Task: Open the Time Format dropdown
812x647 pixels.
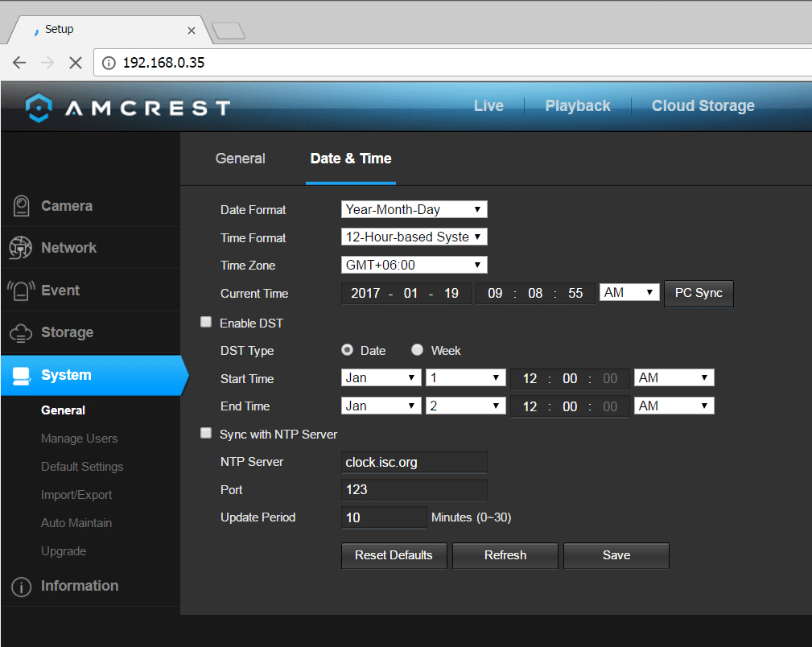Action: (414, 237)
